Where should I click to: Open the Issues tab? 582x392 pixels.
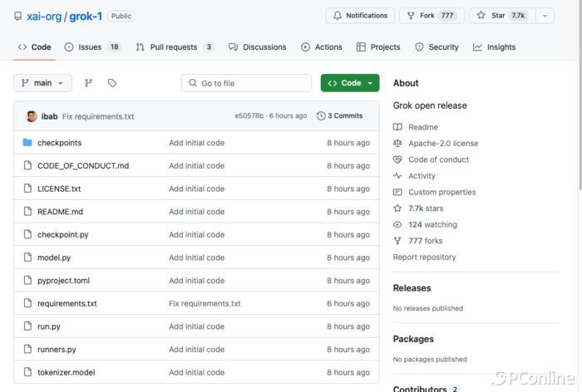click(x=93, y=47)
